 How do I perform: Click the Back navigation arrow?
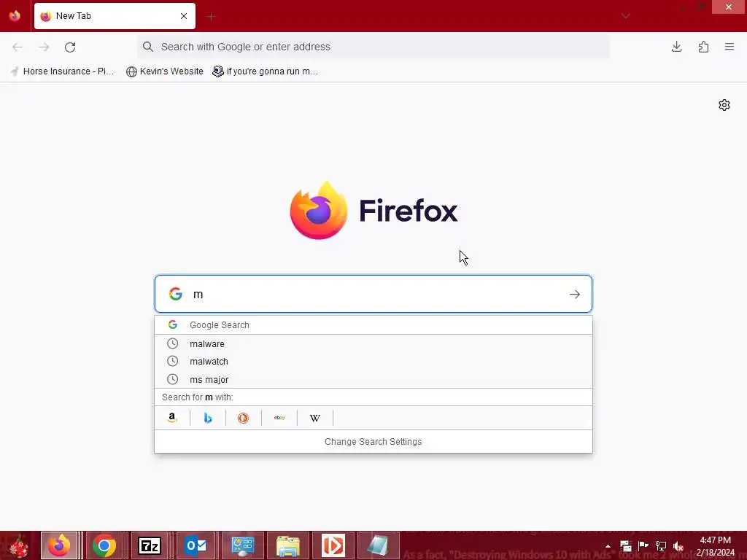pyautogui.click(x=18, y=47)
